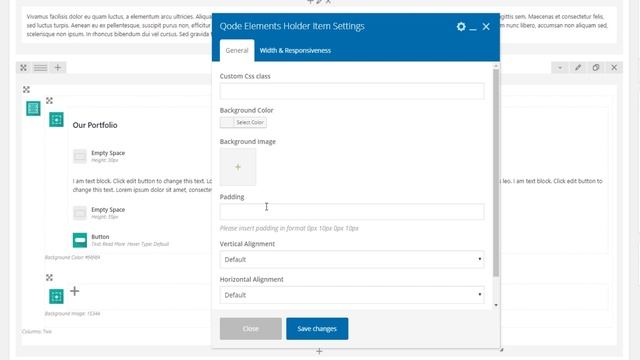This screenshot has width=640, height=360.
Task: Click the column move handle below row toolbar
Action: tap(27, 89)
